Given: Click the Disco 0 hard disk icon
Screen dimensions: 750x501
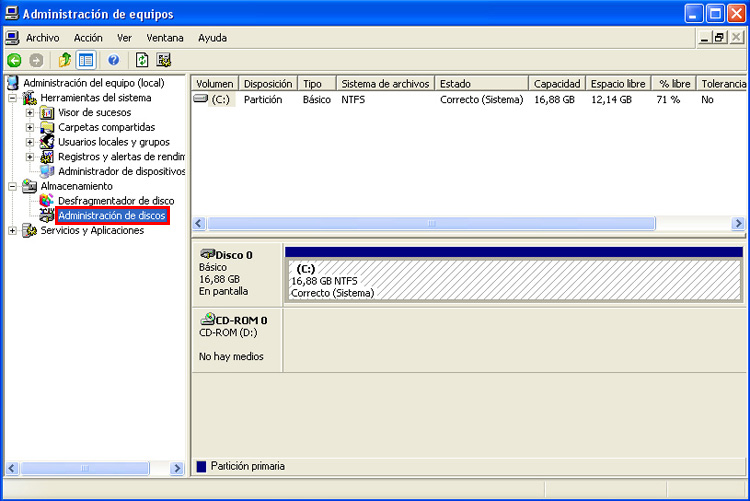Looking at the screenshot, I should pyautogui.click(x=207, y=253).
